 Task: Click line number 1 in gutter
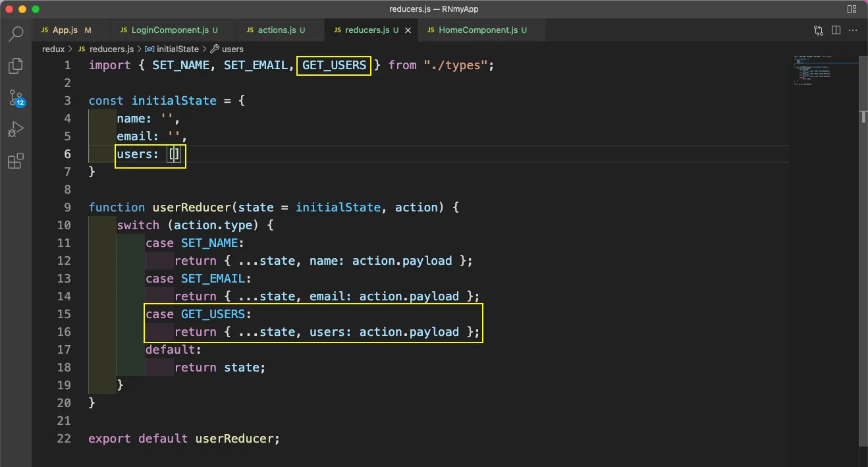coord(67,65)
